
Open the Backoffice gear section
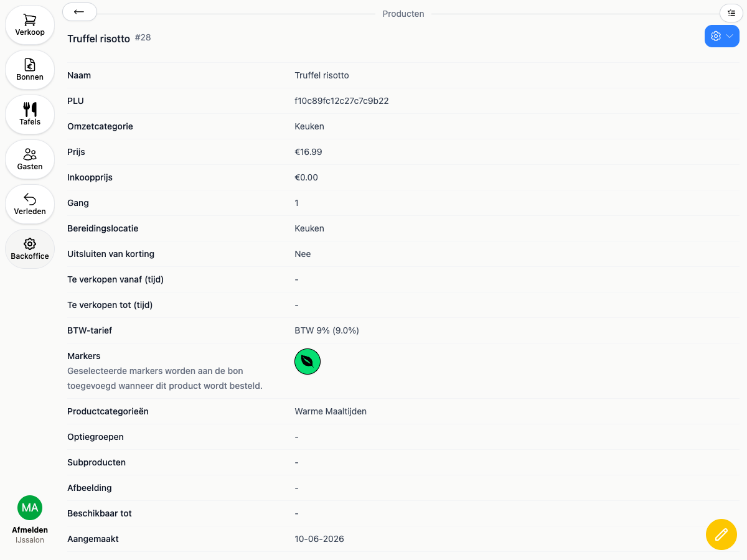pyautogui.click(x=30, y=249)
